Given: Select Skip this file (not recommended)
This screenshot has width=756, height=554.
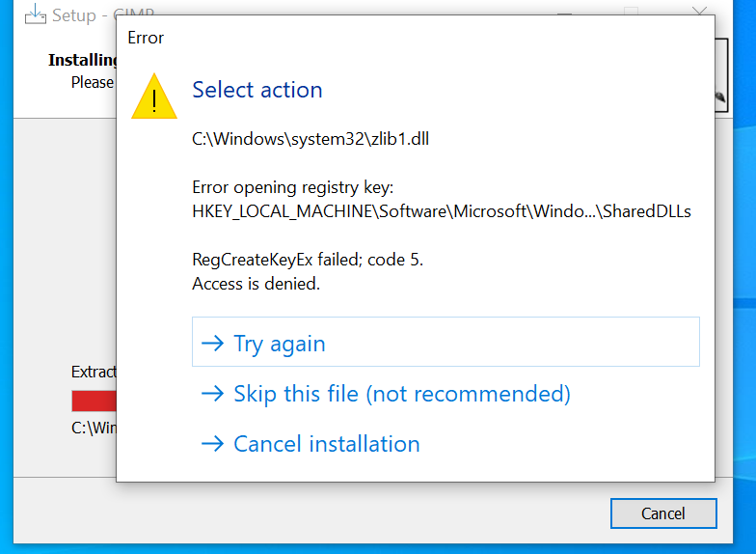Looking at the screenshot, I should [x=401, y=394].
